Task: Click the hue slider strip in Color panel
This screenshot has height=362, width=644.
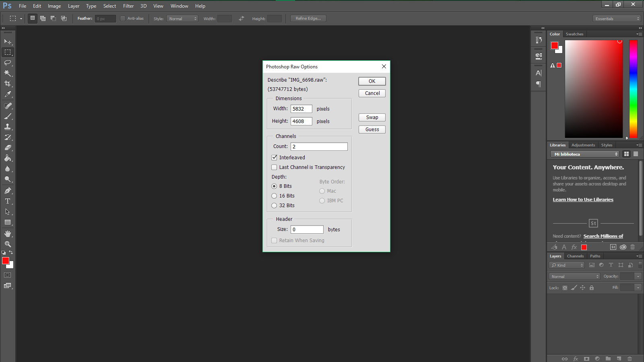Action: click(x=633, y=89)
